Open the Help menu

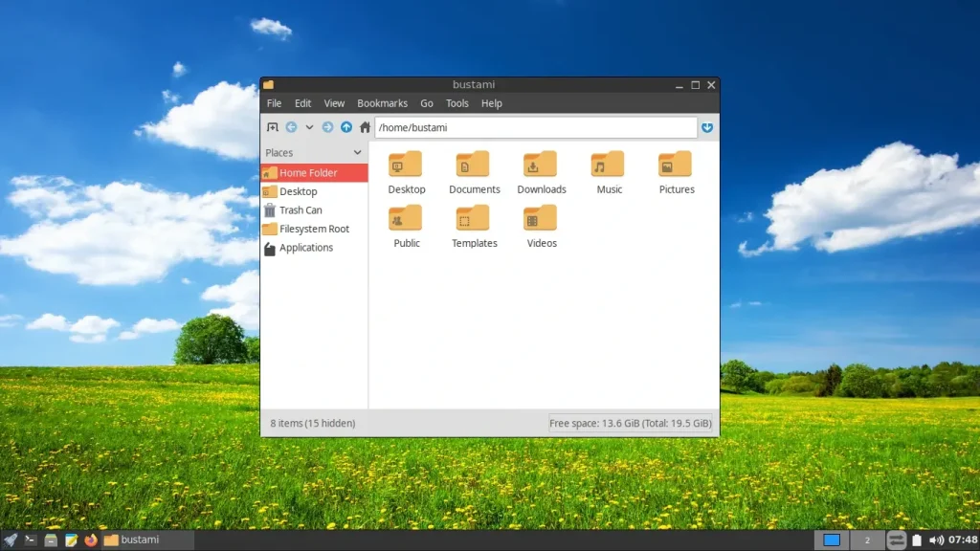coord(491,103)
